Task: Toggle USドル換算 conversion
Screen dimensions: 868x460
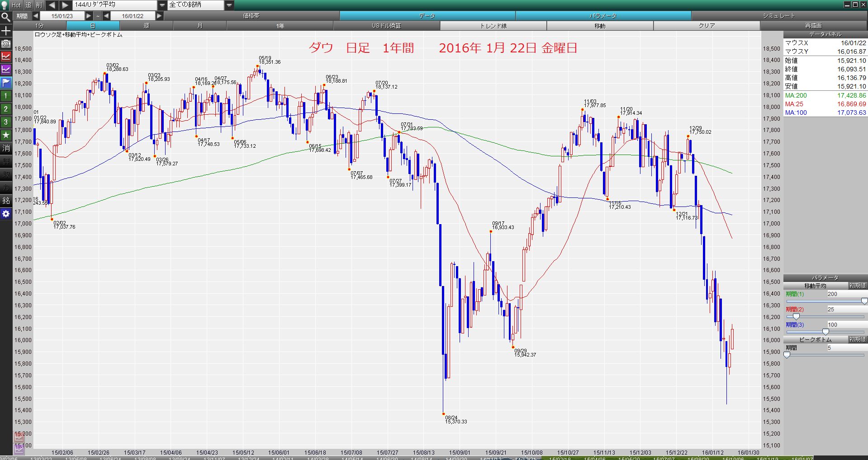Action: pyautogui.click(x=387, y=26)
